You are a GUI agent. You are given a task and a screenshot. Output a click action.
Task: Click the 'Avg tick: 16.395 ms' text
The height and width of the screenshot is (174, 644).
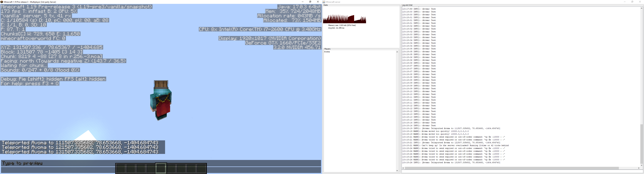click(336, 28)
